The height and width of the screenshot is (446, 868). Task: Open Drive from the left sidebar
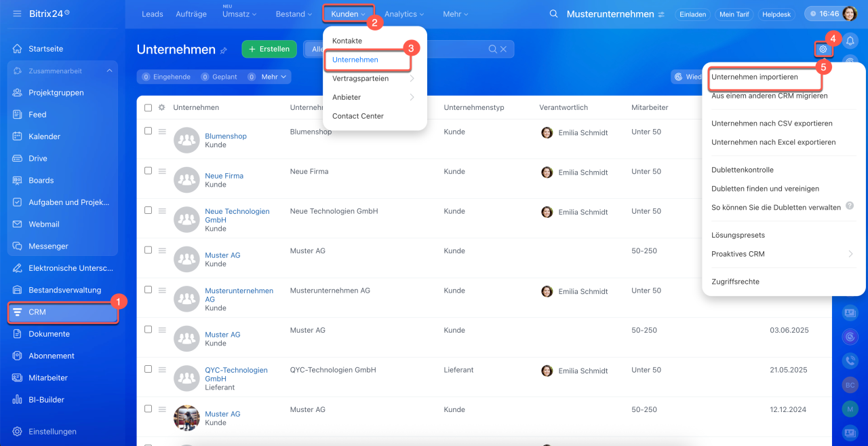tap(38, 158)
